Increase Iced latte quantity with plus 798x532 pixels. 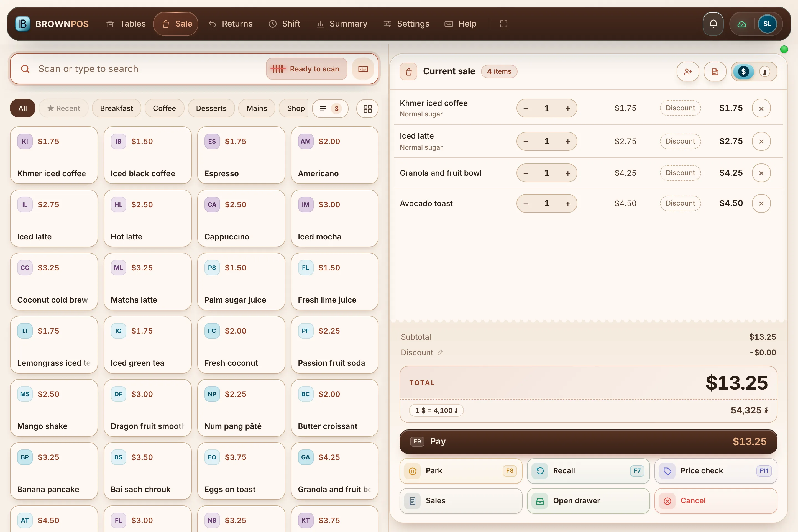click(568, 142)
